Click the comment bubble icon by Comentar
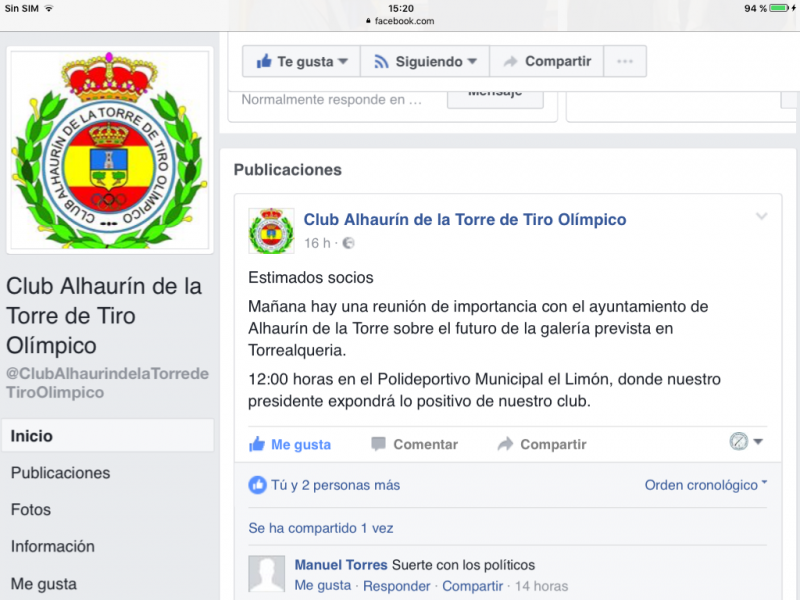 (378, 444)
